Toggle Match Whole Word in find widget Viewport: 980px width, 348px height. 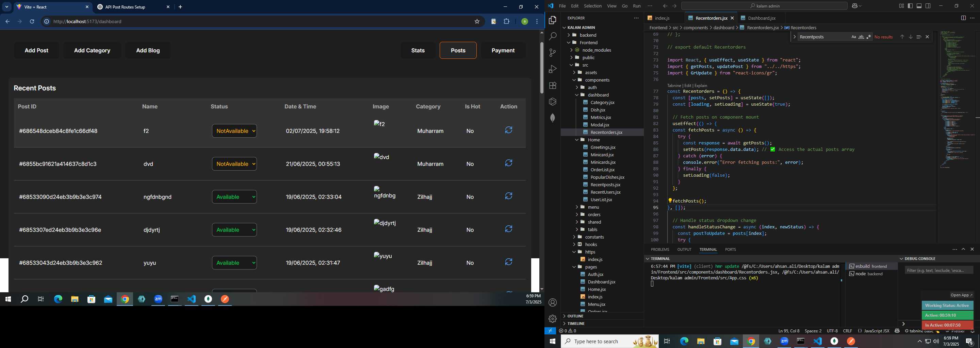tap(861, 37)
